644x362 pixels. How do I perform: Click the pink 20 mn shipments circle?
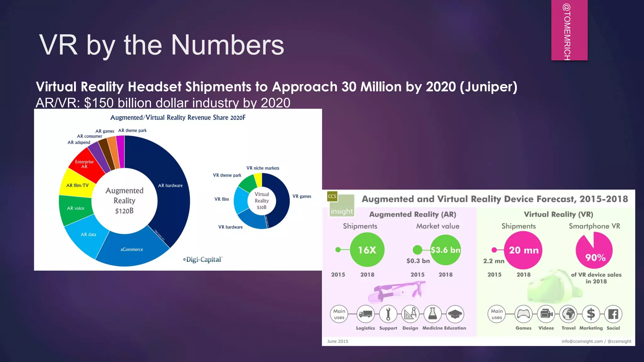[x=524, y=250]
